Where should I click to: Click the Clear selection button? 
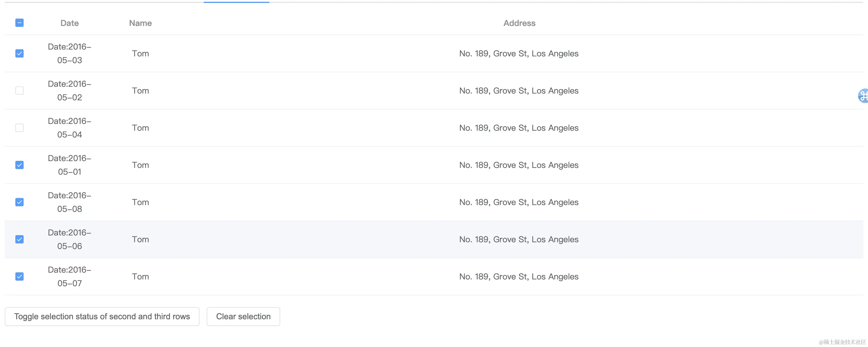pyautogui.click(x=243, y=316)
